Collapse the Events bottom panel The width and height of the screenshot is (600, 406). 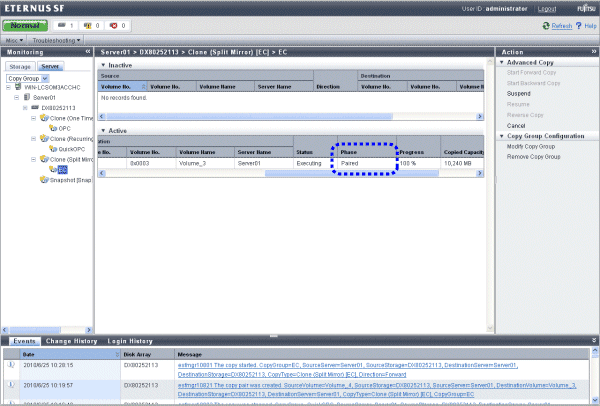pos(594,340)
